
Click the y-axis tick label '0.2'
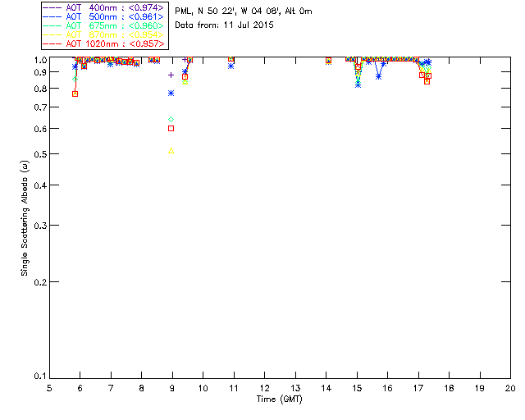click(40, 282)
